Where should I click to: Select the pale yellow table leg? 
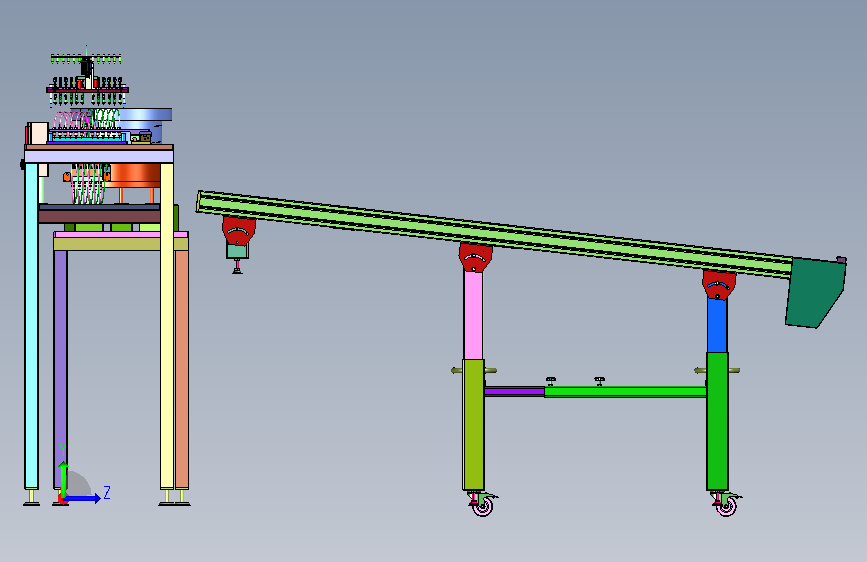[166, 326]
